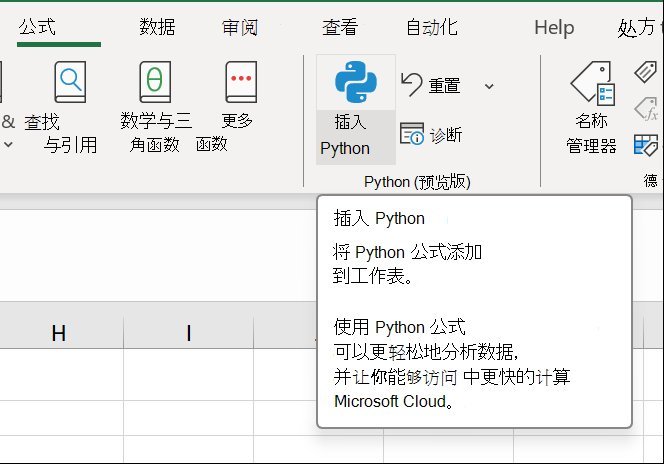Switch to the Data (数据) tab
664x464 pixels.
(158, 27)
